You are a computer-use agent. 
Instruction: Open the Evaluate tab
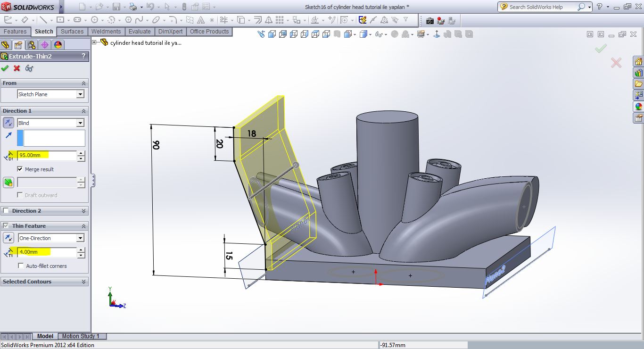pyautogui.click(x=140, y=32)
